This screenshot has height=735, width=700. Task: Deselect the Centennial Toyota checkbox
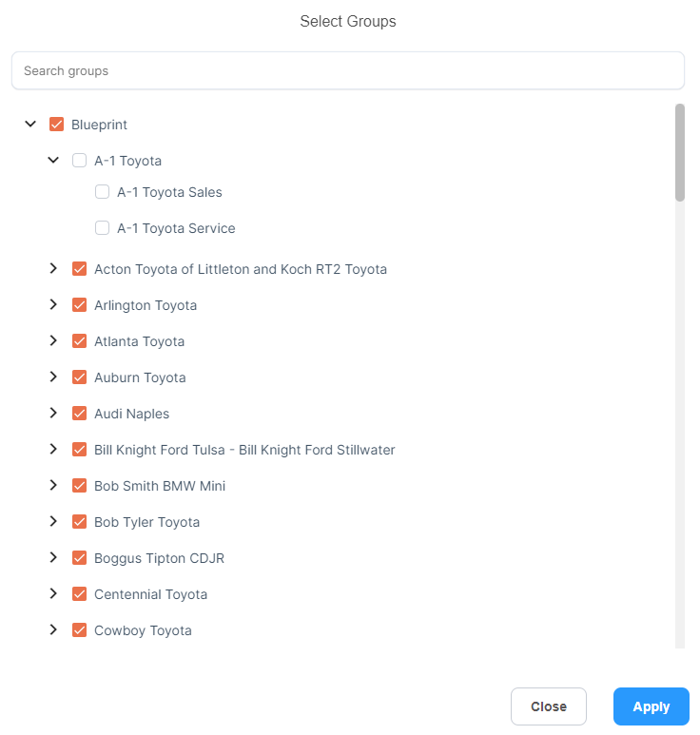pos(79,594)
